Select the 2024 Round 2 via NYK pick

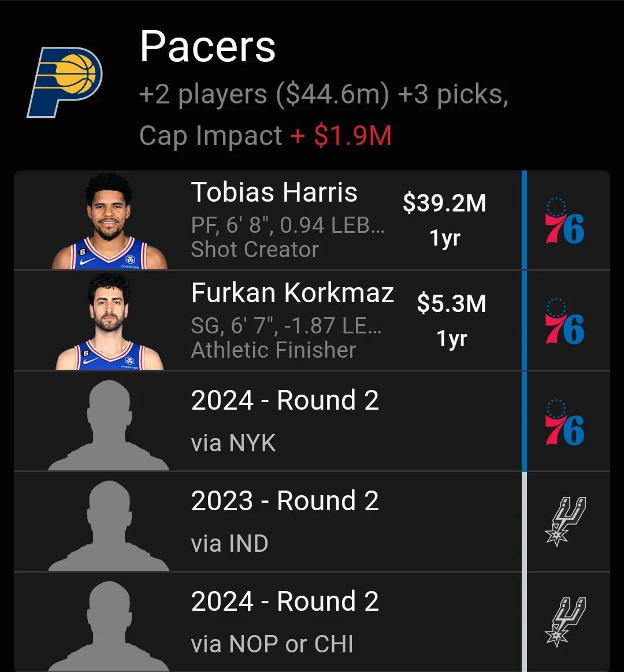(285, 400)
